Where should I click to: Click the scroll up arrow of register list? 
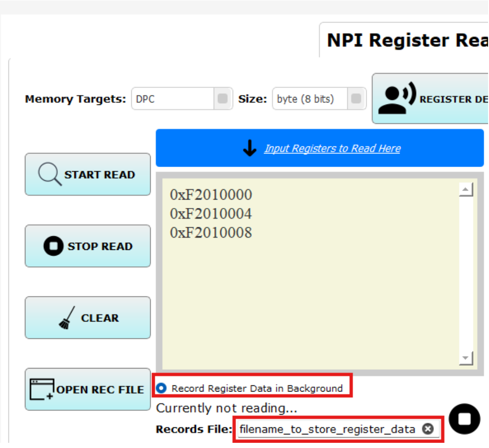coord(466,190)
